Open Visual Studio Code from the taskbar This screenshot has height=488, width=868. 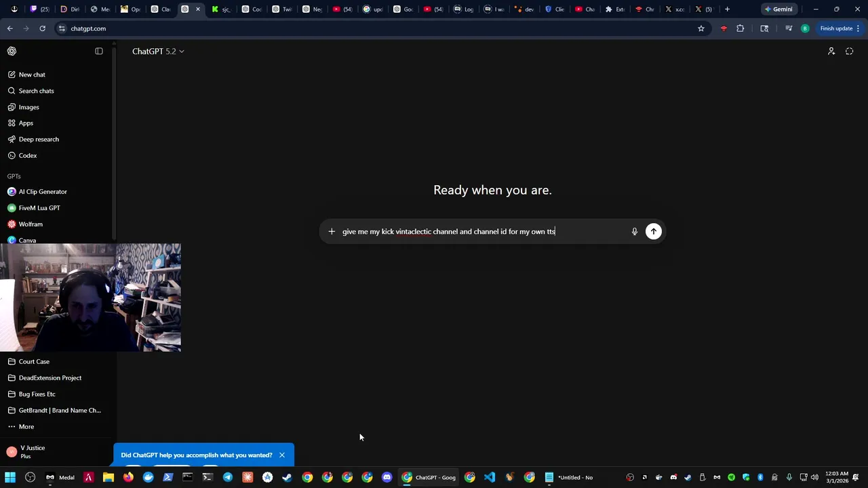point(490,478)
